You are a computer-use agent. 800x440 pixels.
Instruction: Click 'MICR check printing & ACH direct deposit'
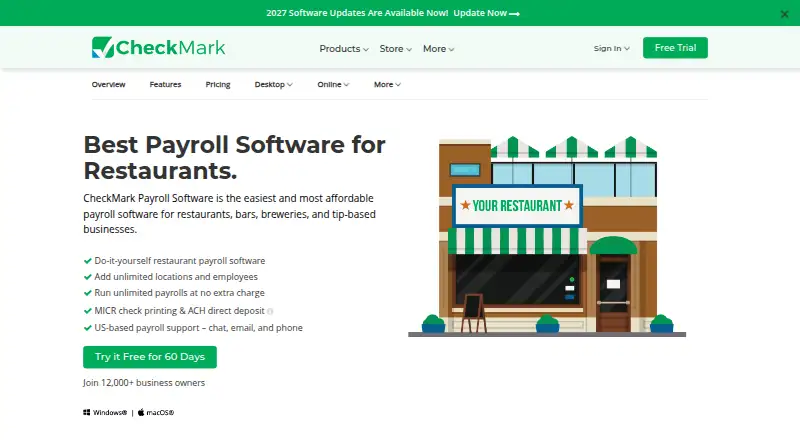(x=180, y=311)
